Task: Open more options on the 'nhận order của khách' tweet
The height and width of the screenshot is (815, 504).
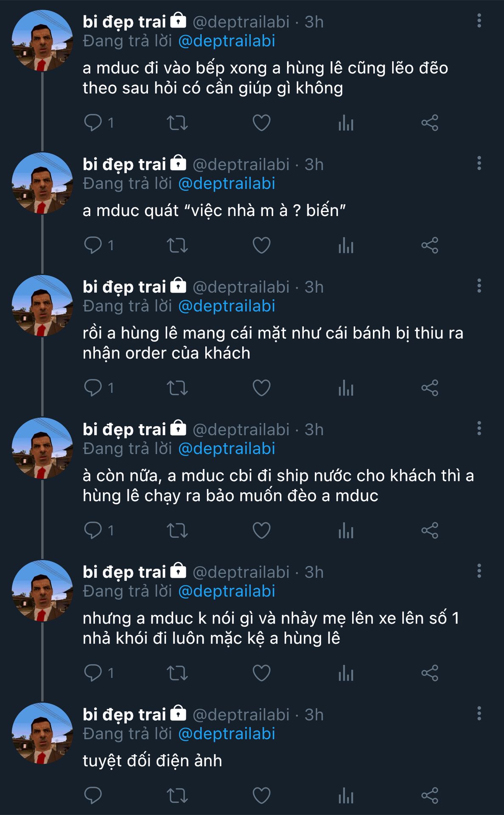Action: pyautogui.click(x=479, y=286)
